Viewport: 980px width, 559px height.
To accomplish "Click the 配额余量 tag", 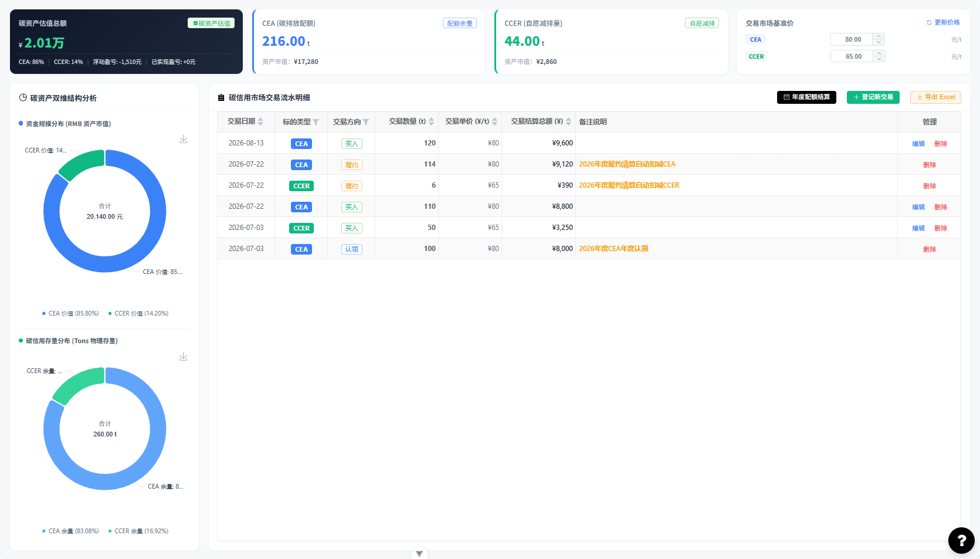I will pyautogui.click(x=460, y=23).
